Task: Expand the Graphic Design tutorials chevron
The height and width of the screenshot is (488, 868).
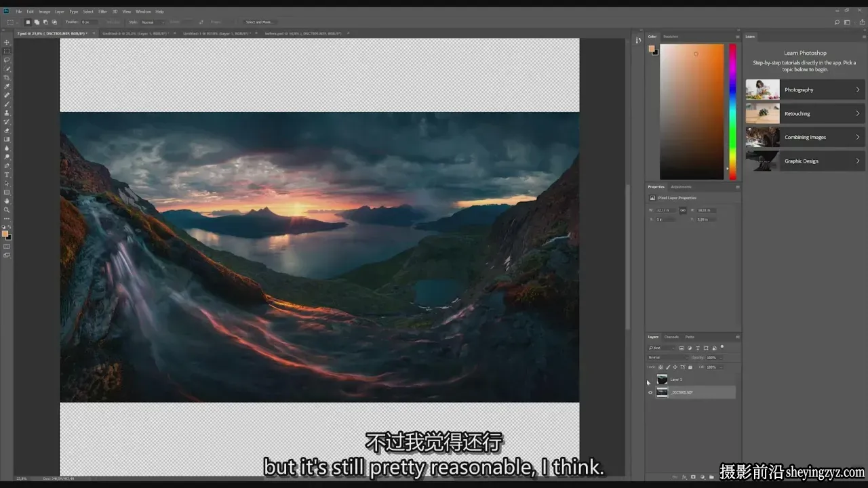Action: pos(858,161)
